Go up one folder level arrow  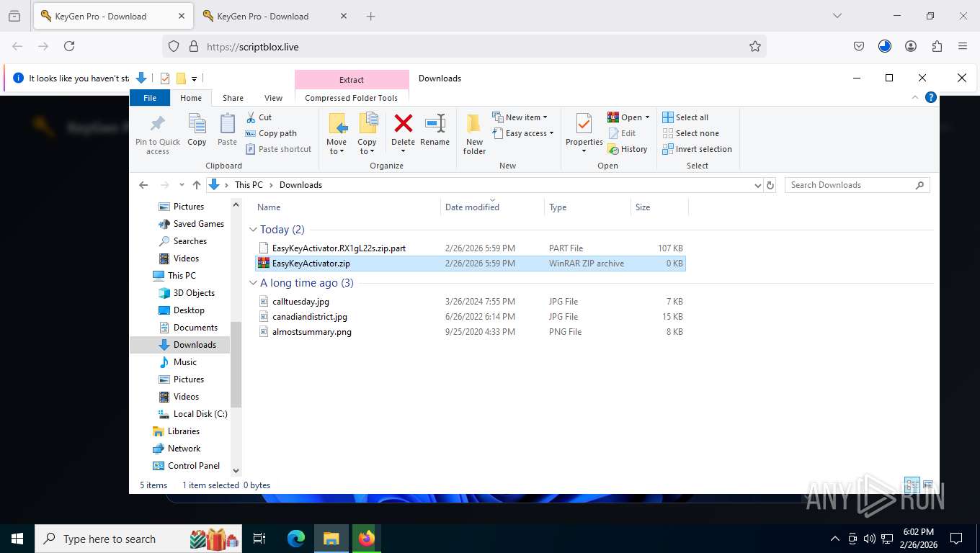tap(197, 185)
